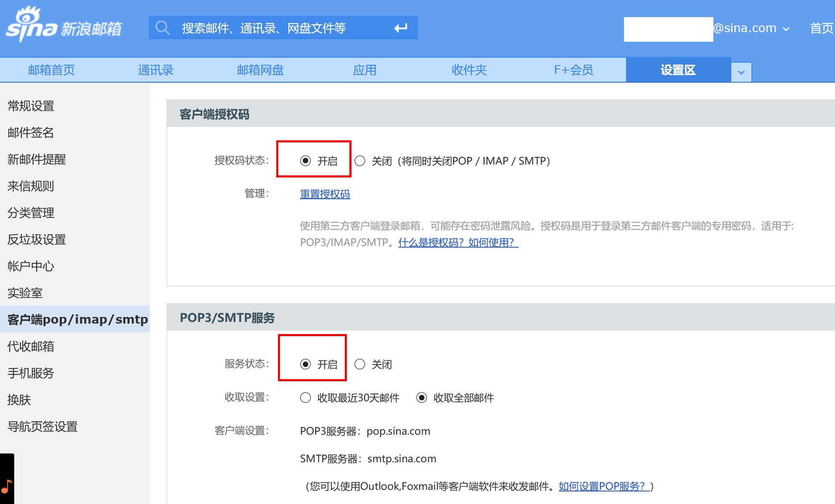
Task: Focus the search mail input field
Action: click(x=283, y=28)
